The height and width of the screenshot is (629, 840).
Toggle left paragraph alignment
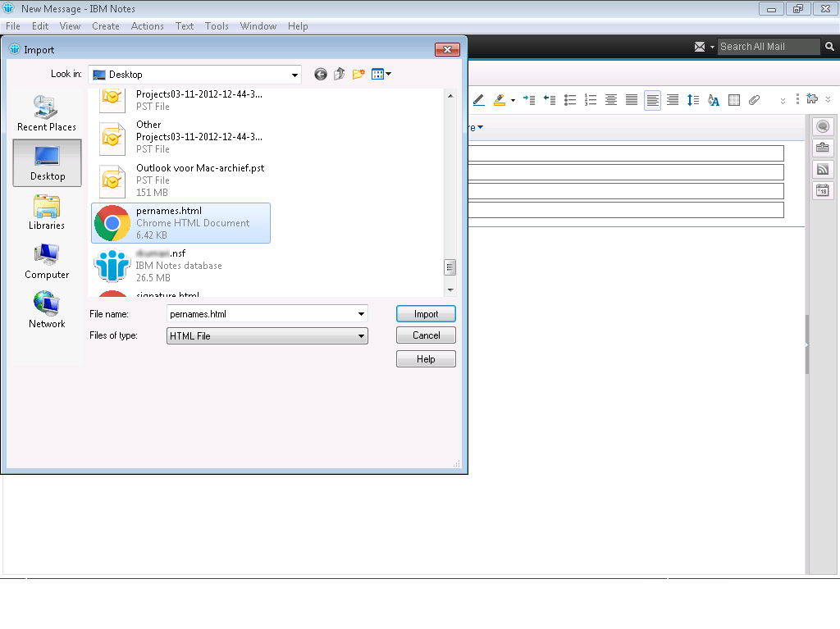652,100
